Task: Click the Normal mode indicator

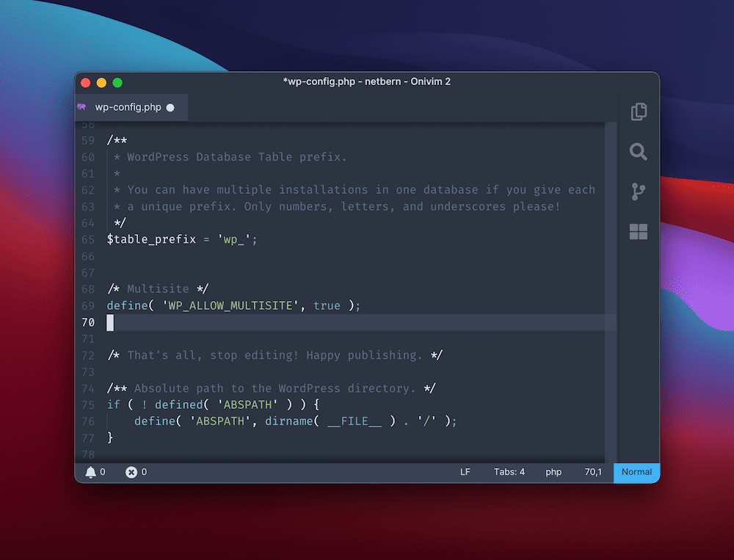Action: tap(636, 472)
